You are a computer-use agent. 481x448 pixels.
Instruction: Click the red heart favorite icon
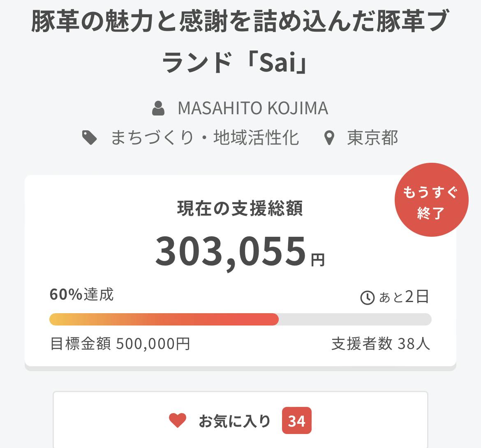pyautogui.click(x=178, y=420)
